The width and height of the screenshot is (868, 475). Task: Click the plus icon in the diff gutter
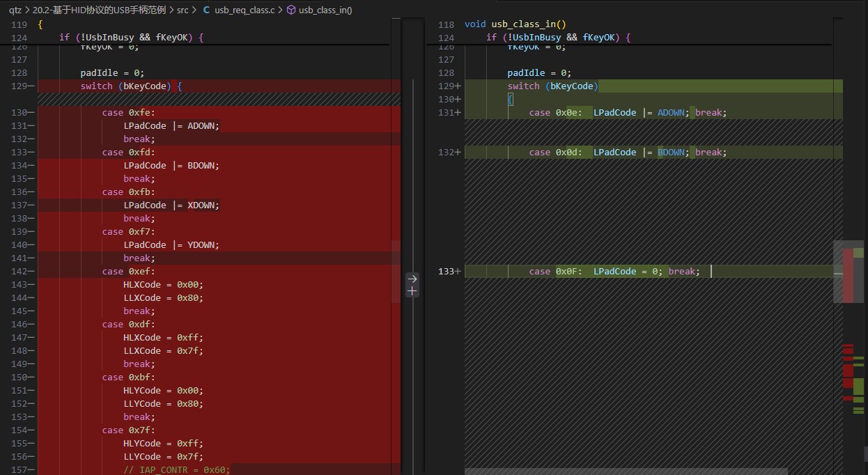pyautogui.click(x=412, y=291)
